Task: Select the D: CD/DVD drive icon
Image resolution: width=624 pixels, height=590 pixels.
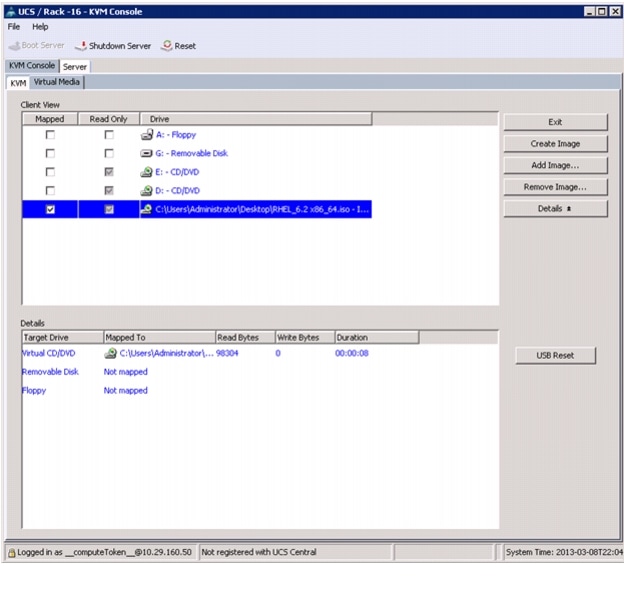Action: [x=146, y=190]
